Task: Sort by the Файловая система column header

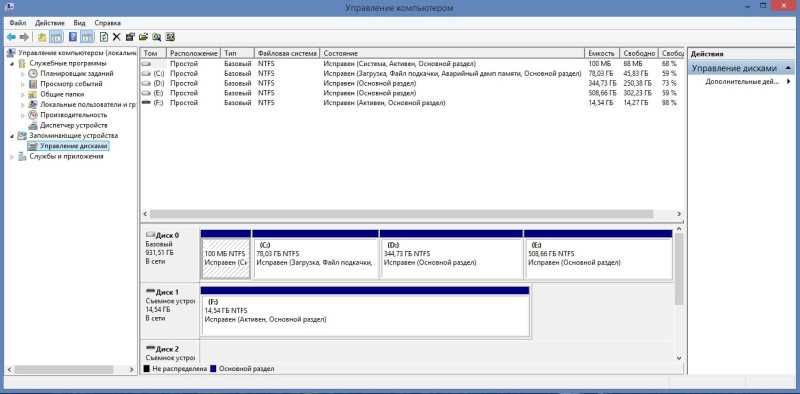Action: pos(287,53)
